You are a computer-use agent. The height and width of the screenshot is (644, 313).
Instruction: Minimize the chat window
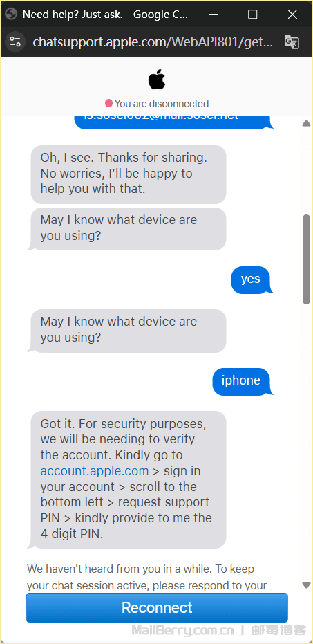click(x=214, y=15)
